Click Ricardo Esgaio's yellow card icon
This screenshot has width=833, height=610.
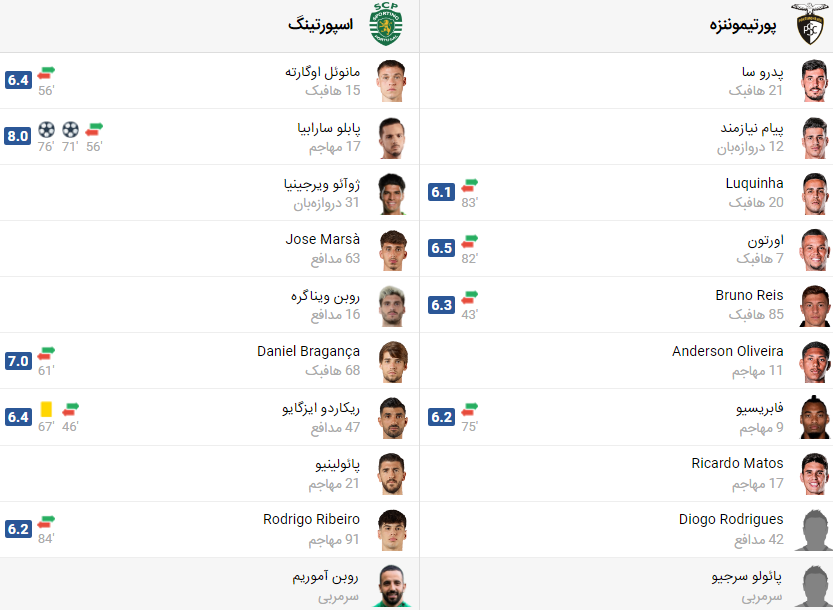(46, 409)
